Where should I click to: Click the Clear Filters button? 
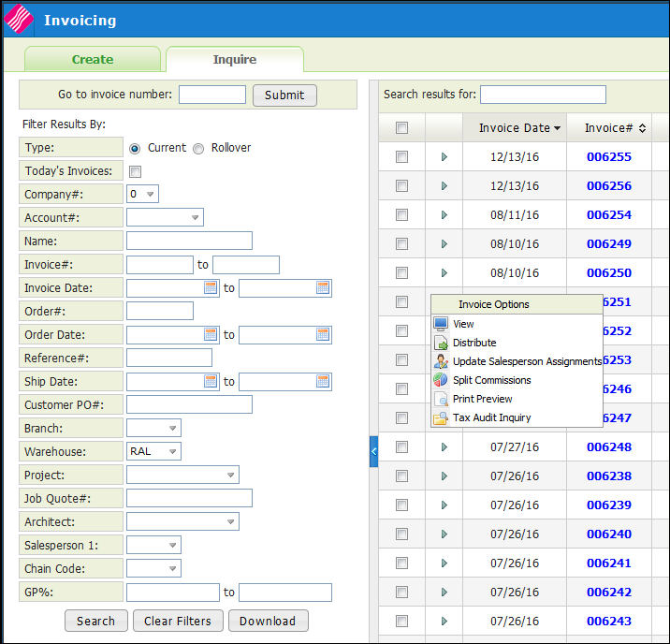(x=178, y=621)
